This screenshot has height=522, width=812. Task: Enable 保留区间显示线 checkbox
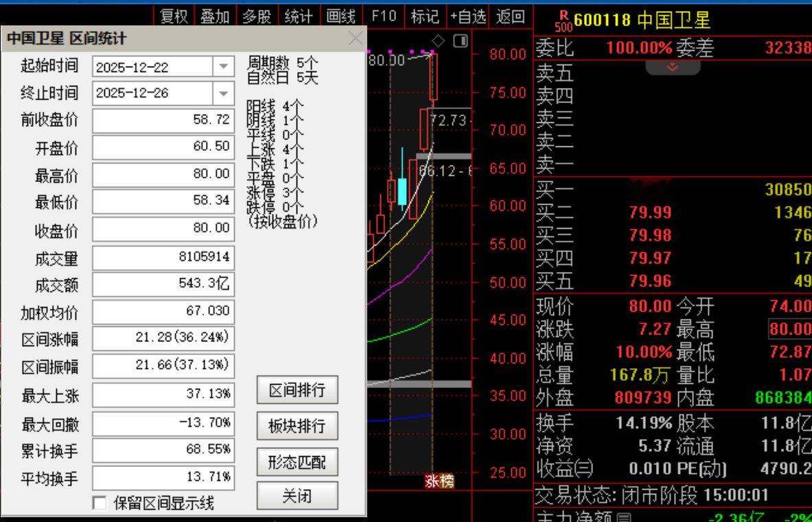(99, 503)
